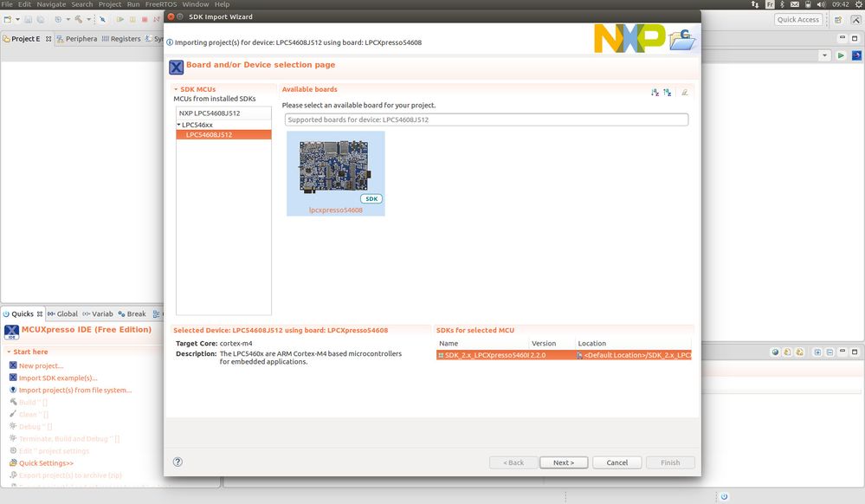This screenshot has width=865, height=504.
Task: Click the clear board filter icon
Action: click(685, 93)
